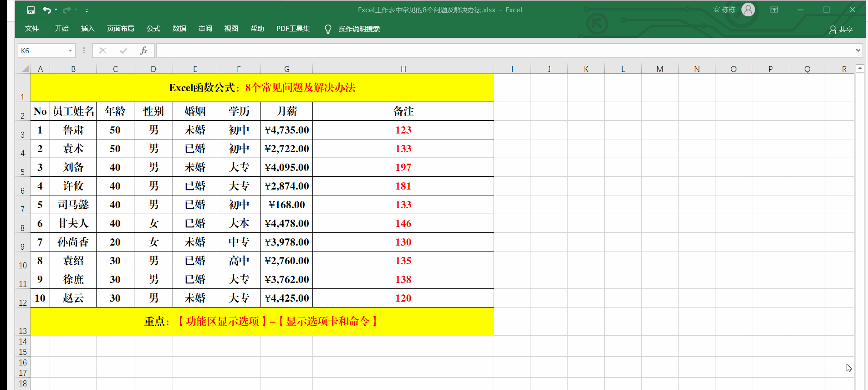Click the Undo arrow icon
The height and width of the screenshot is (390, 868).
(46, 10)
